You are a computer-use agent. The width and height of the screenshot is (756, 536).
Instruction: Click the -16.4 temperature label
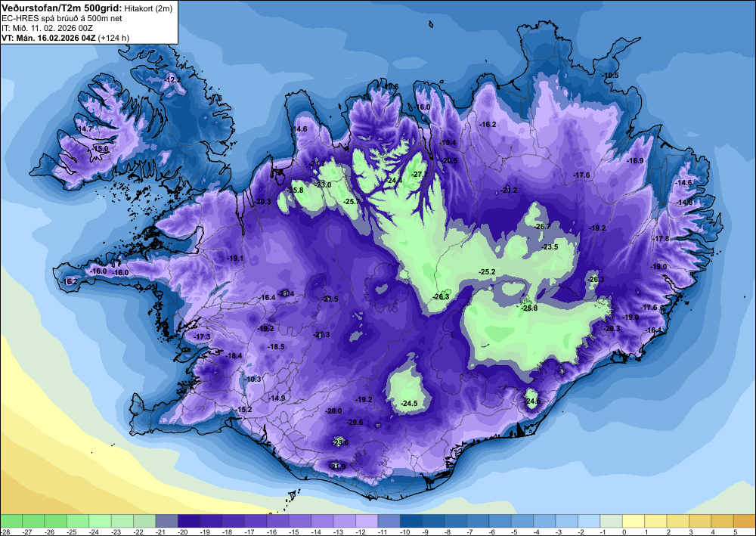coord(267,298)
